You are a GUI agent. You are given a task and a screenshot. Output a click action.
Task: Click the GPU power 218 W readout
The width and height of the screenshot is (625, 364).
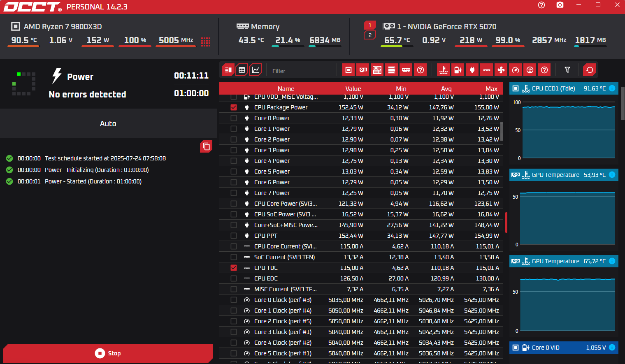tap(471, 40)
